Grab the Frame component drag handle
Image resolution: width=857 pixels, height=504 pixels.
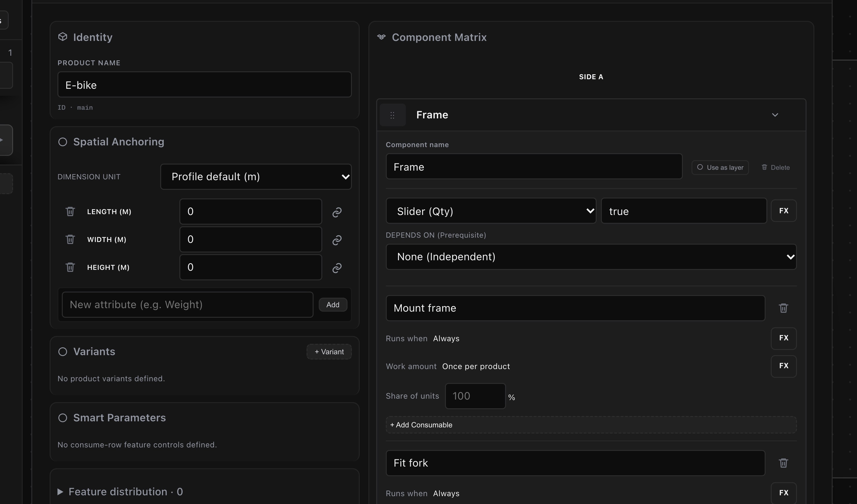tap(393, 115)
